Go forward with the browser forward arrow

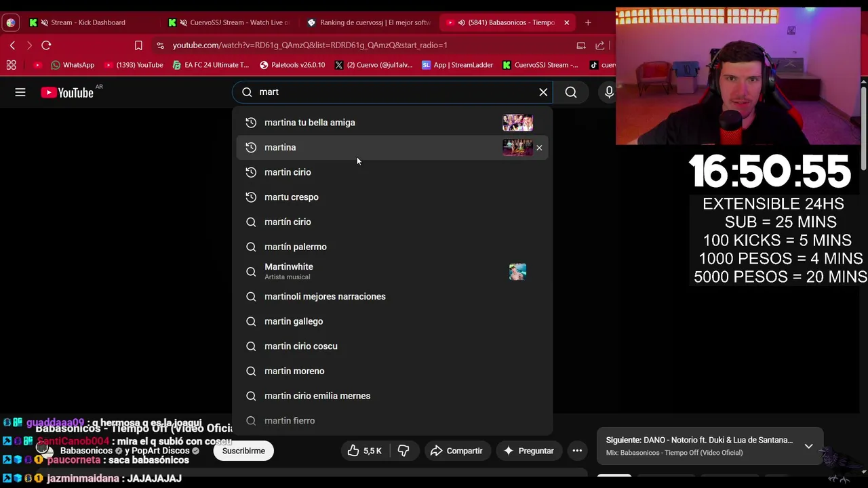pyautogui.click(x=29, y=45)
